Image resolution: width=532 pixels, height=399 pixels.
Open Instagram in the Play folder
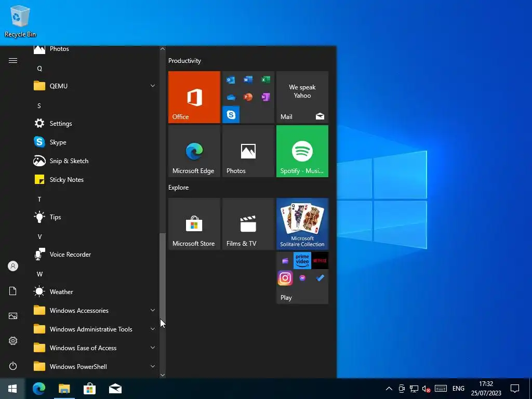point(285,278)
